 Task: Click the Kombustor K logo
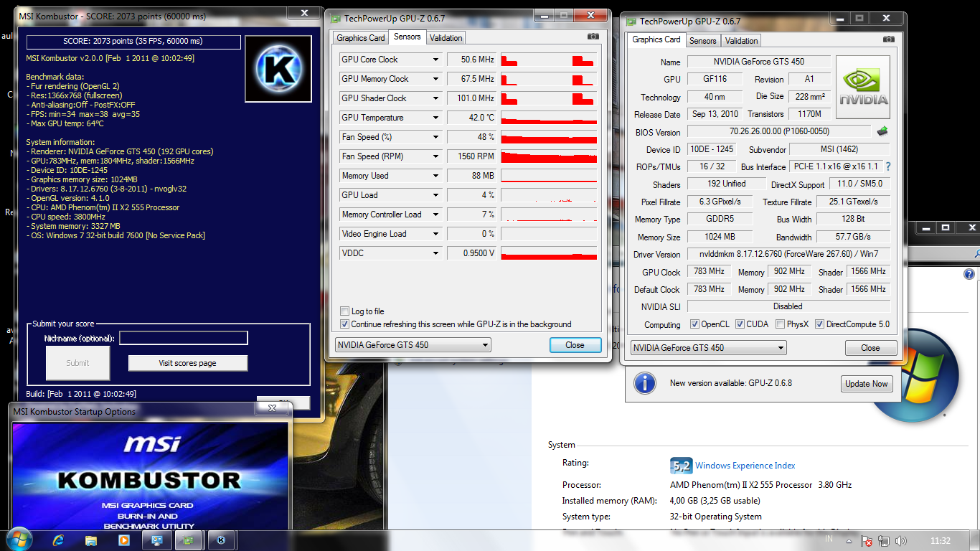point(278,69)
